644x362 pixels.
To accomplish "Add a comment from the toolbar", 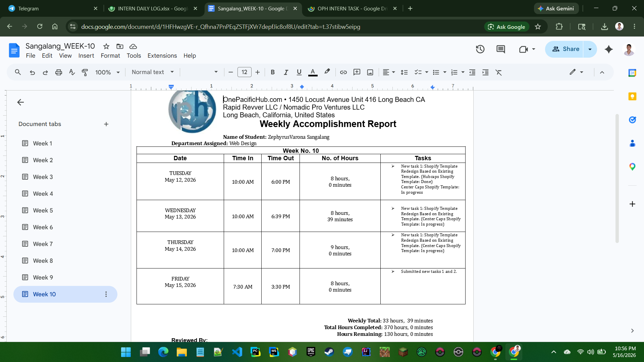I will coord(357,72).
